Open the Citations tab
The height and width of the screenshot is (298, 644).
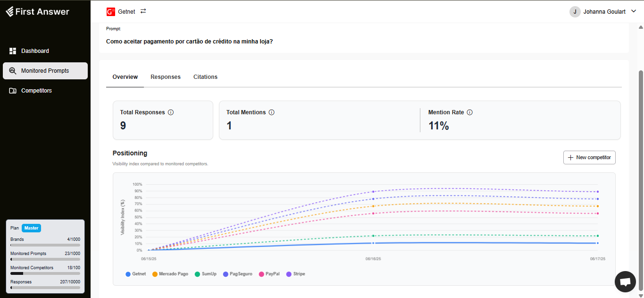tap(205, 77)
